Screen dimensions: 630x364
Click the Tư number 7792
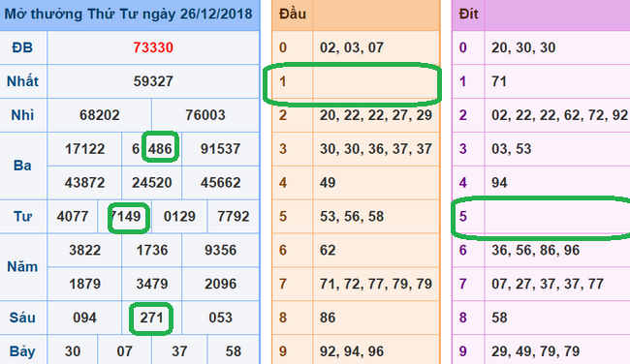tap(233, 216)
